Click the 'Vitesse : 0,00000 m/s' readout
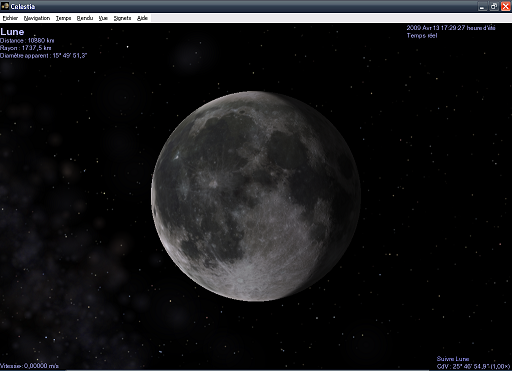The image size is (512, 371). click(x=29, y=366)
